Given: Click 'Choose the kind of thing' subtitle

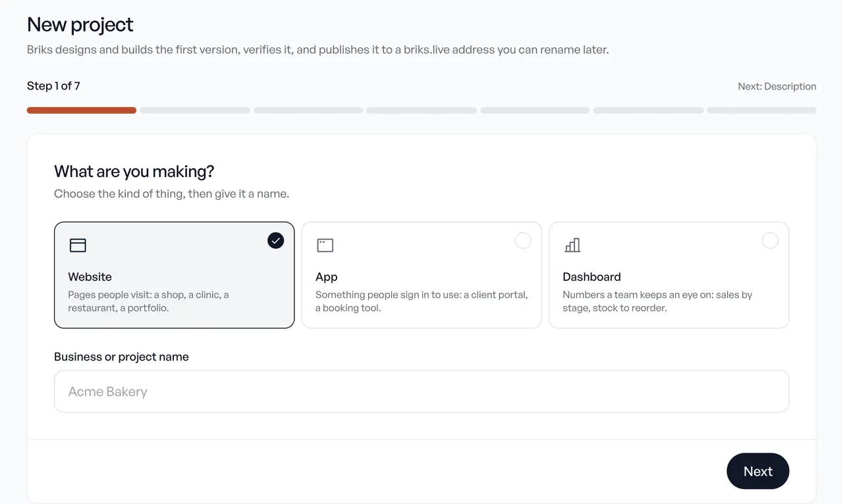Looking at the screenshot, I should click(172, 194).
